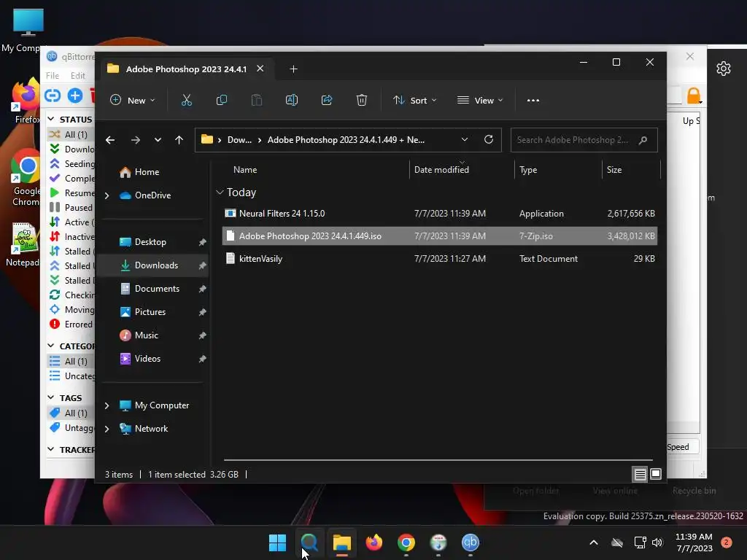Go up one folder with up arrow
The image size is (747, 560).
179,140
